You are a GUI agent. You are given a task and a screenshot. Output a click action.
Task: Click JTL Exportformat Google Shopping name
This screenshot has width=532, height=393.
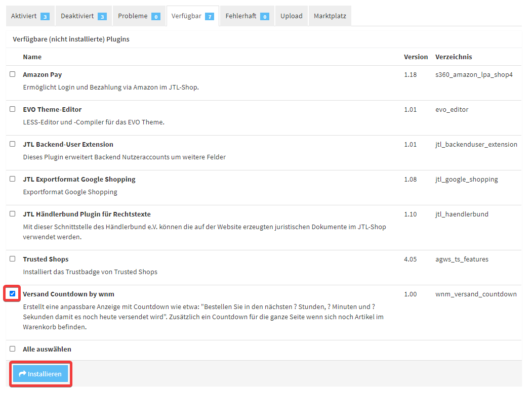pyautogui.click(x=79, y=180)
